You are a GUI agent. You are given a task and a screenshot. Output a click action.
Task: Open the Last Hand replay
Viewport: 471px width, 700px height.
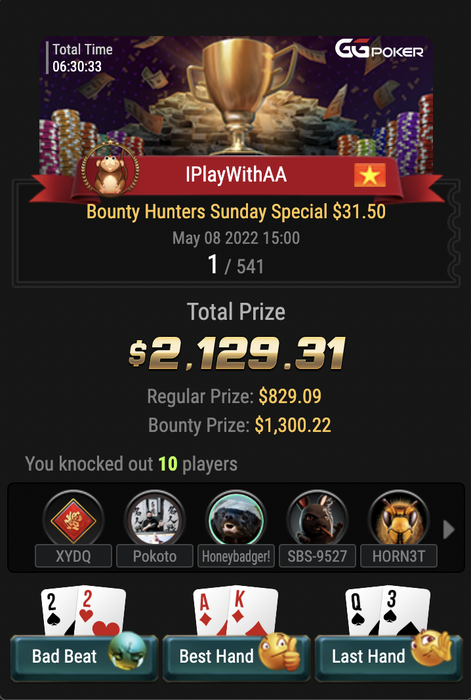point(388,657)
